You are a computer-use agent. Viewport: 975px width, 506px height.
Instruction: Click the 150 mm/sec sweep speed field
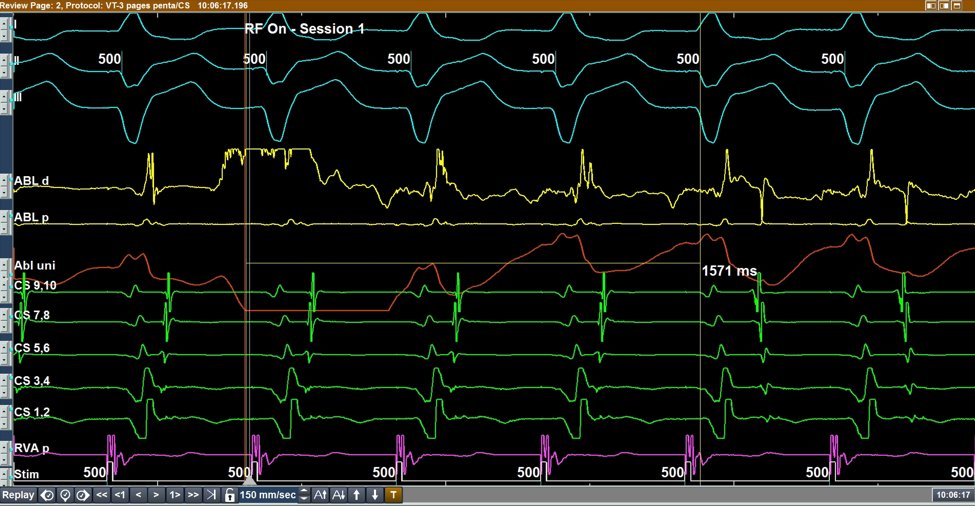[x=268, y=495]
